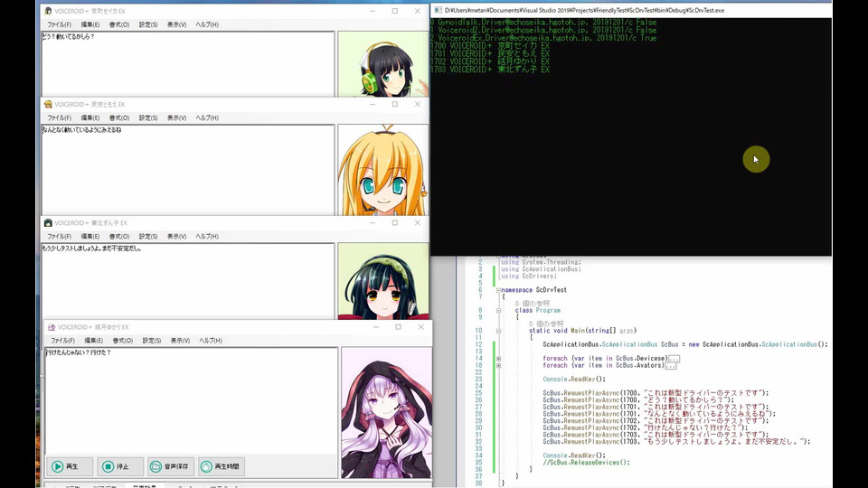The width and height of the screenshot is (868, 488).
Task: Open 設定(S) menu in 結月ゆかり EX window
Action: [151, 341]
